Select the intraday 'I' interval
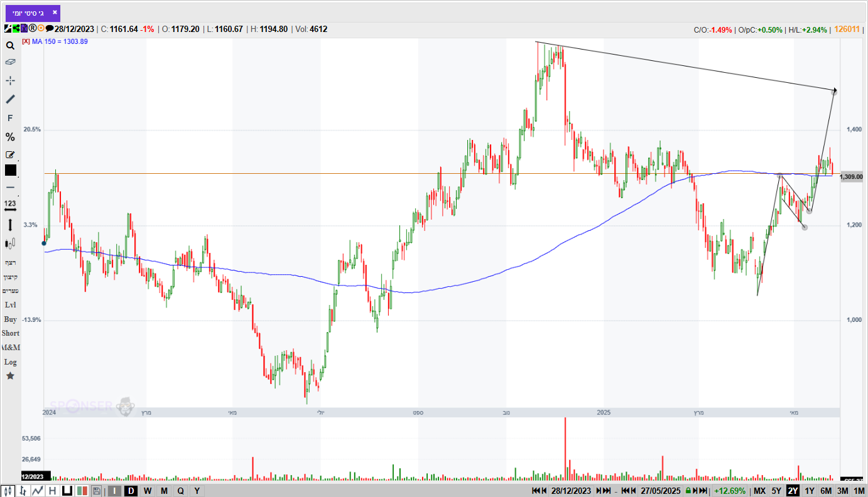 [114, 491]
